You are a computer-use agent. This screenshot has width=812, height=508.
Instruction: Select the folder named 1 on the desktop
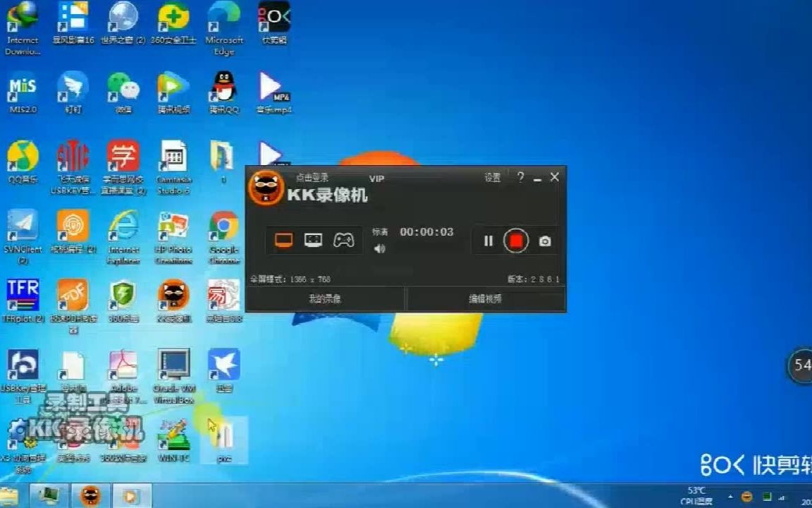(223, 163)
